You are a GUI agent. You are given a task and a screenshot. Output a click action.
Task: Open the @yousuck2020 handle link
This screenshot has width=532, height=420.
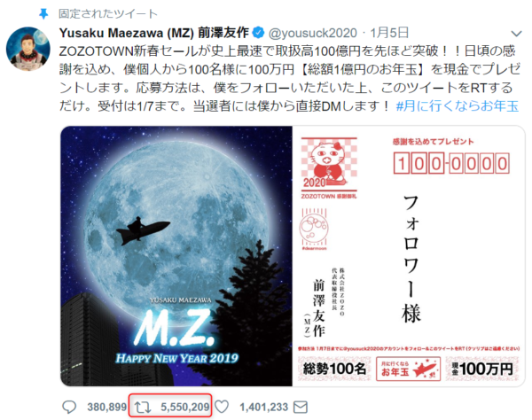coord(312,33)
